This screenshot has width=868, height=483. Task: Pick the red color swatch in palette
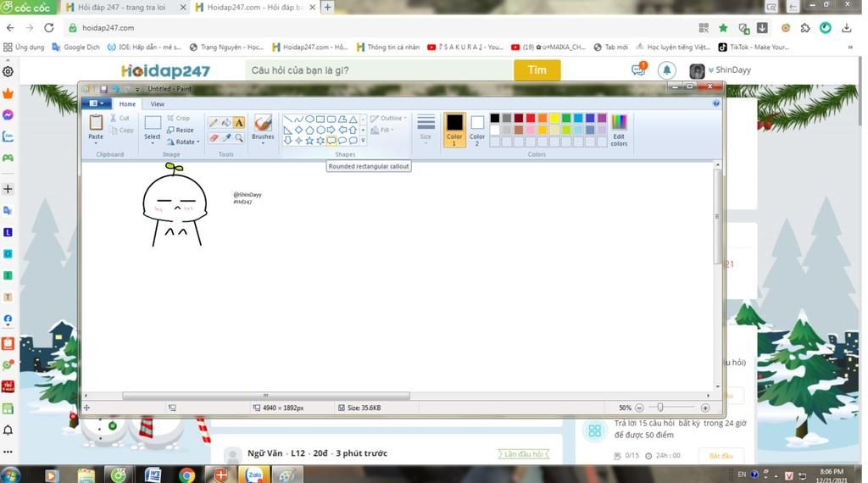point(531,118)
